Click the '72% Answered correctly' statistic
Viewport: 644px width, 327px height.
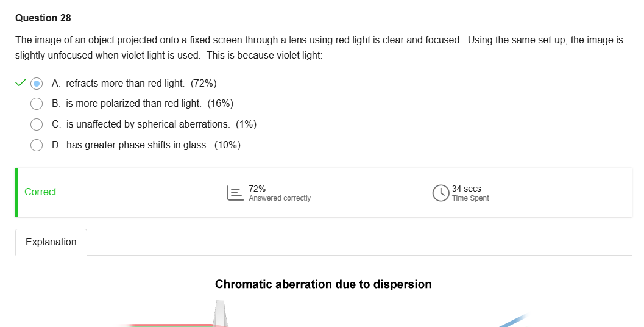[279, 193]
